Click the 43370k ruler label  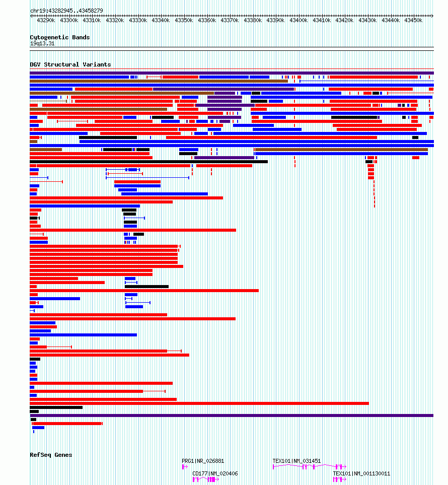tap(230, 21)
